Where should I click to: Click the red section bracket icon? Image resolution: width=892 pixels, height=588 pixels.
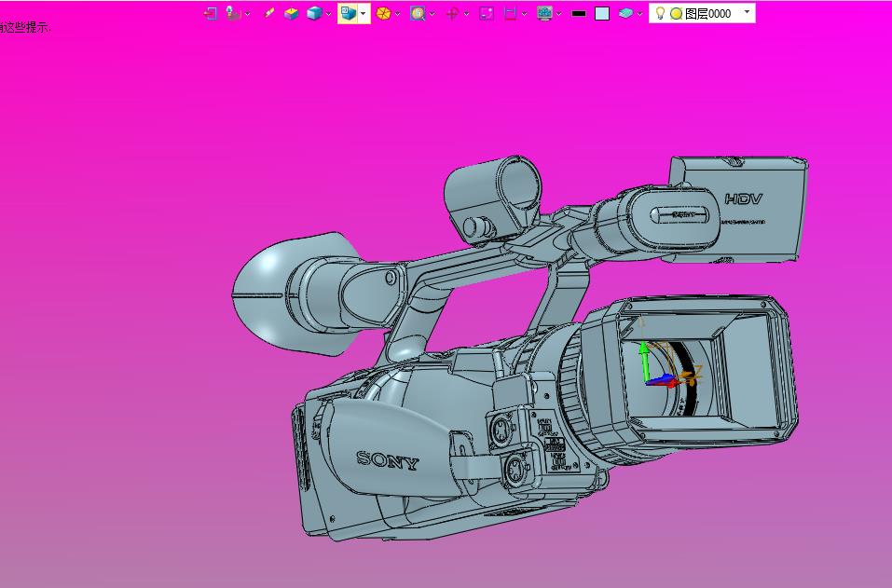[510, 13]
